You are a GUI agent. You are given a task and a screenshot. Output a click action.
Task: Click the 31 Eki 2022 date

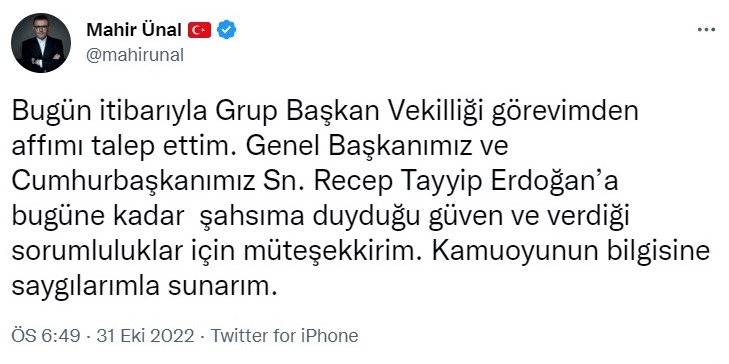[146, 336]
